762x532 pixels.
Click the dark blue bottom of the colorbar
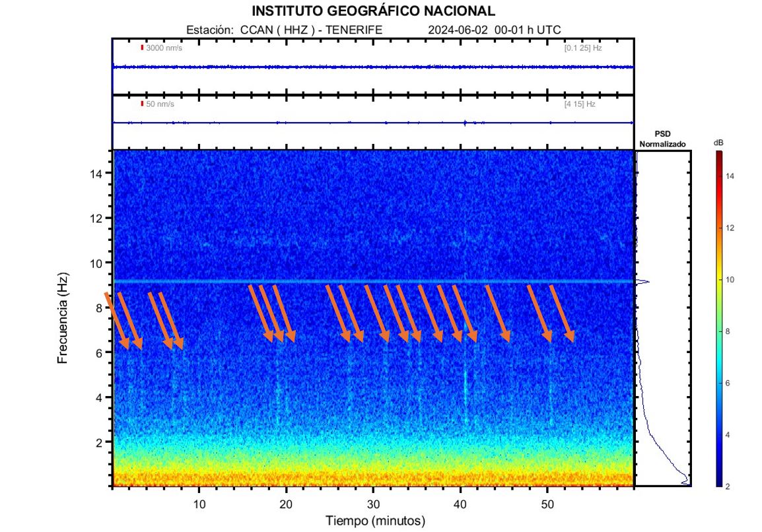719,482
